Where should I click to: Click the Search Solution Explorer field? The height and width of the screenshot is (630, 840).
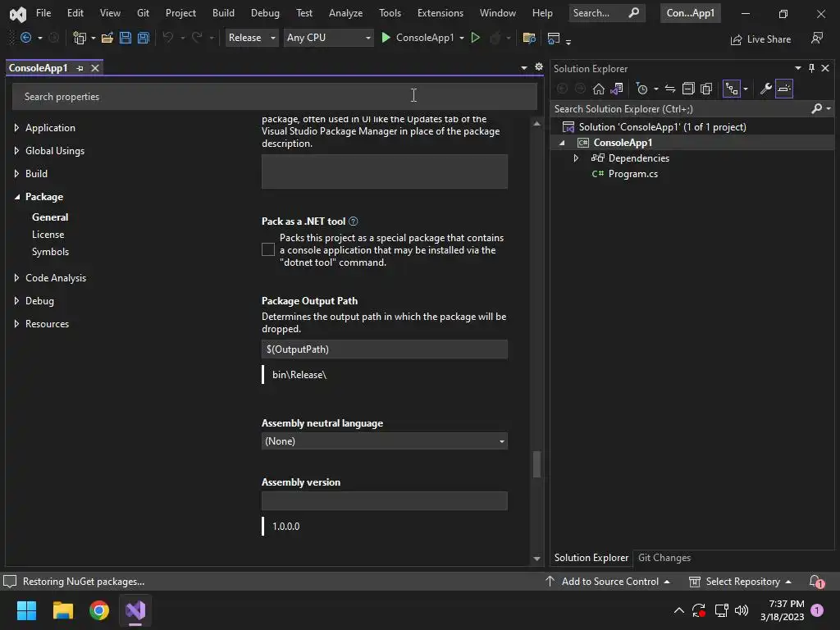coord(680,109)
